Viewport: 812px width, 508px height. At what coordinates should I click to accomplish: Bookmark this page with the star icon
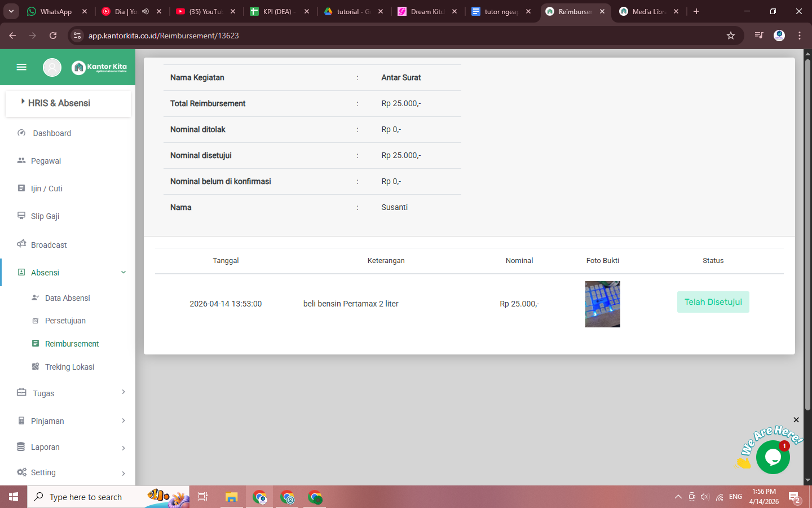tap(731, 36)
